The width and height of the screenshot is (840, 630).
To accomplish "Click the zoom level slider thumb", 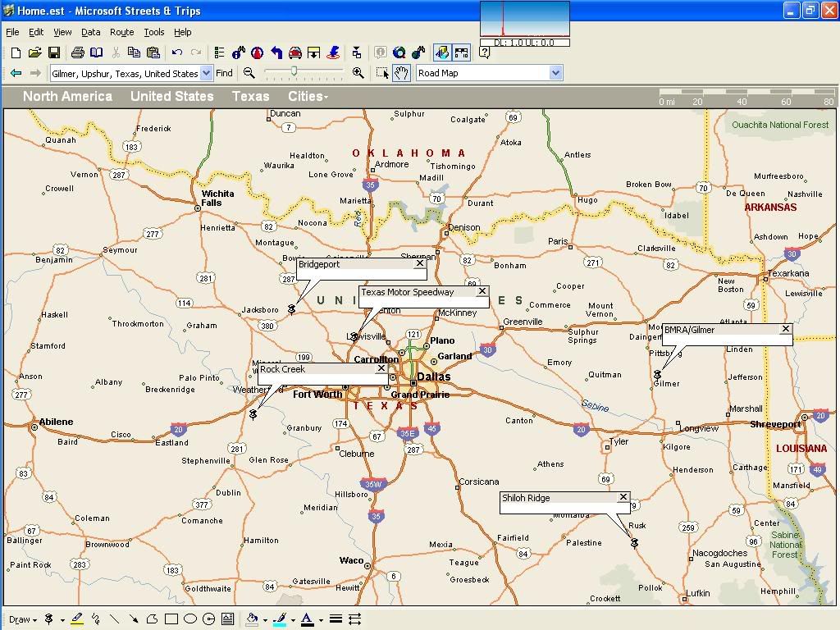I will (294, 71).
